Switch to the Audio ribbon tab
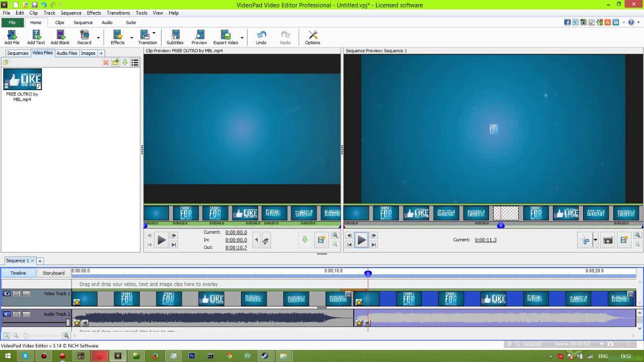The height and width of the screenshot is (362, 644). point(107,22)
